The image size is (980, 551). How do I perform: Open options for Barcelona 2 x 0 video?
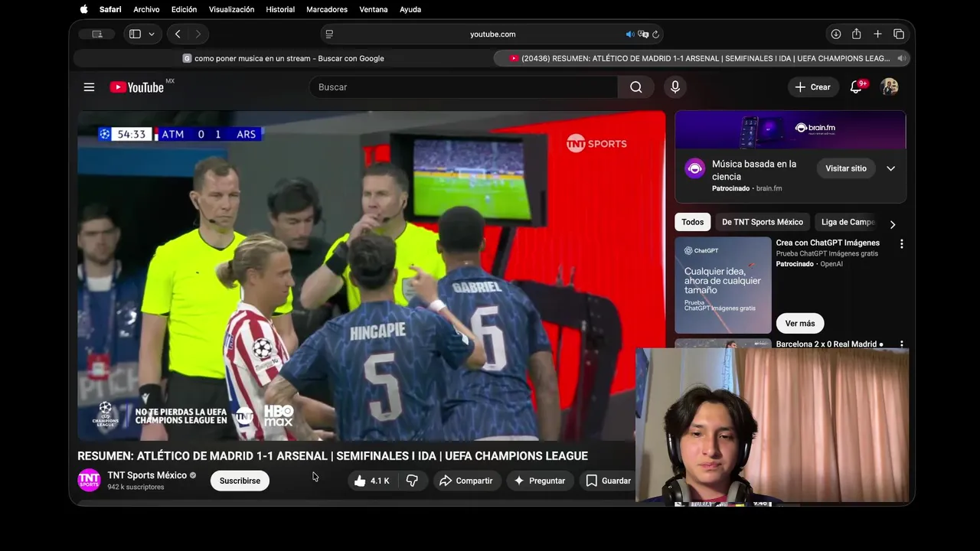[901, 344]
